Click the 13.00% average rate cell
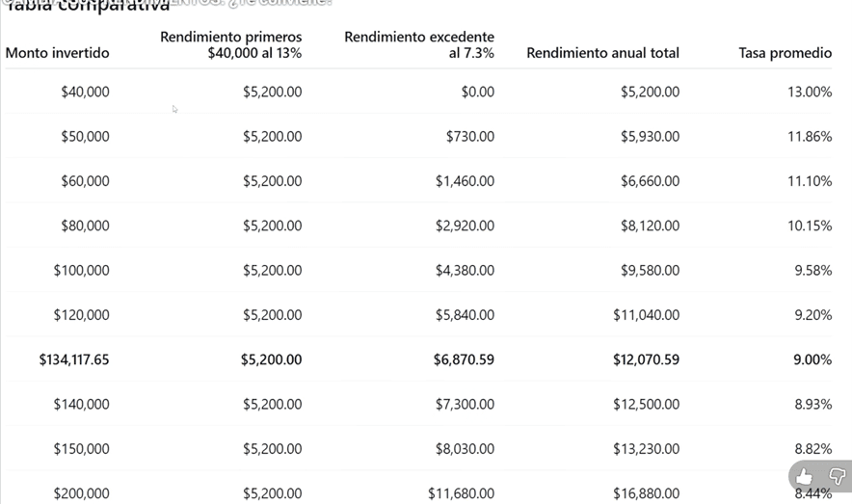Image resolution: width=852 pixels, height=504 pixels. (810, 93)
